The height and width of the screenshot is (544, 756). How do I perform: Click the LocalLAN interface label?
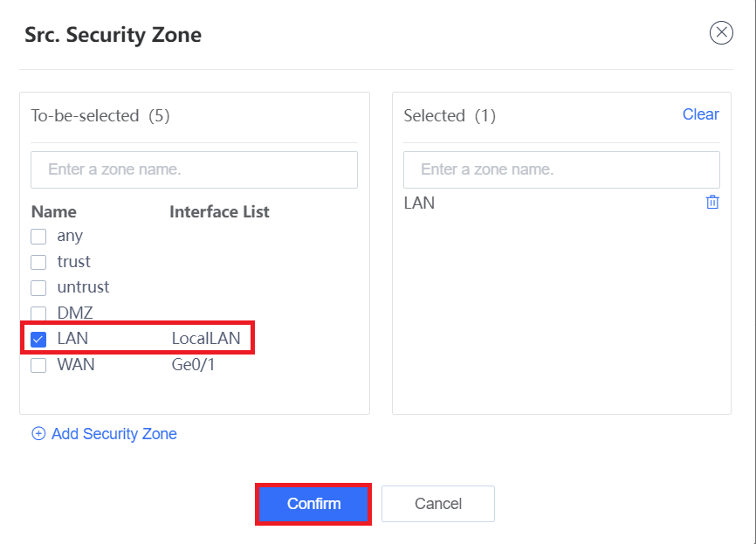[206, 339]
